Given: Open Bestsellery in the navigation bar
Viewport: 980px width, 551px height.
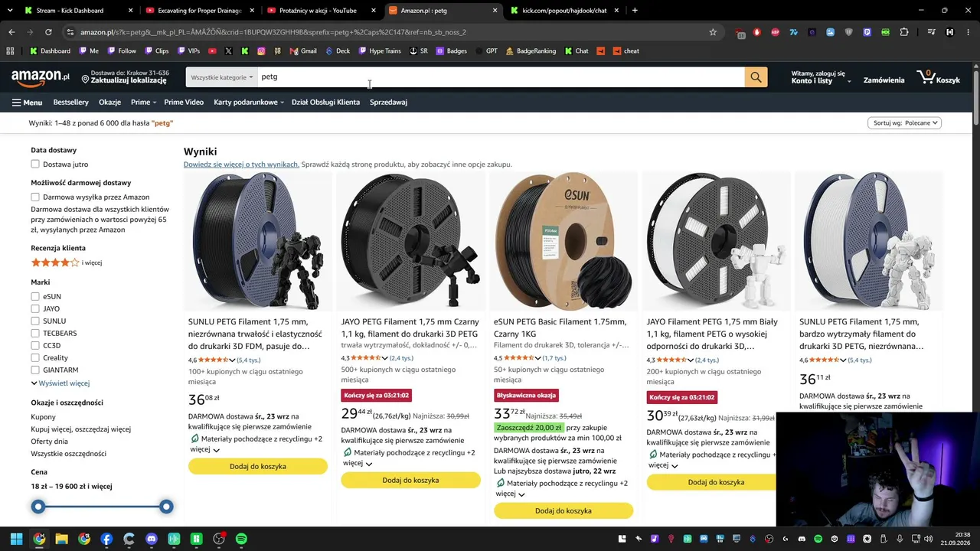Looking at the screenshot, I should 70,103.
